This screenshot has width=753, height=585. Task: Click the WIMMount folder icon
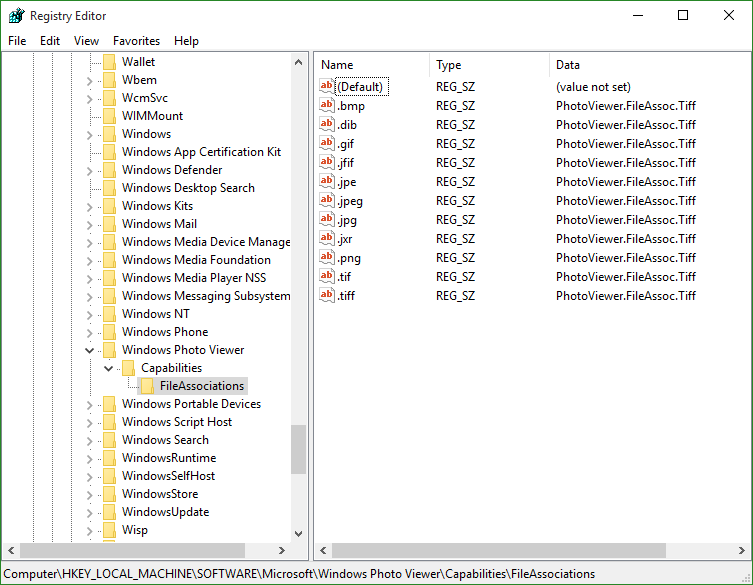click(109, 116)
